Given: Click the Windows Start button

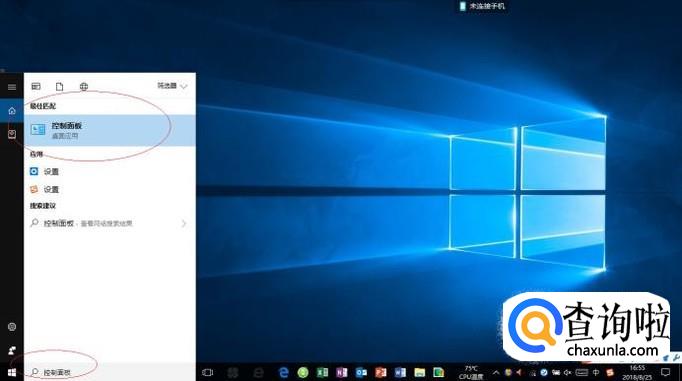Looking at the screenshot, I should [12, 372].
